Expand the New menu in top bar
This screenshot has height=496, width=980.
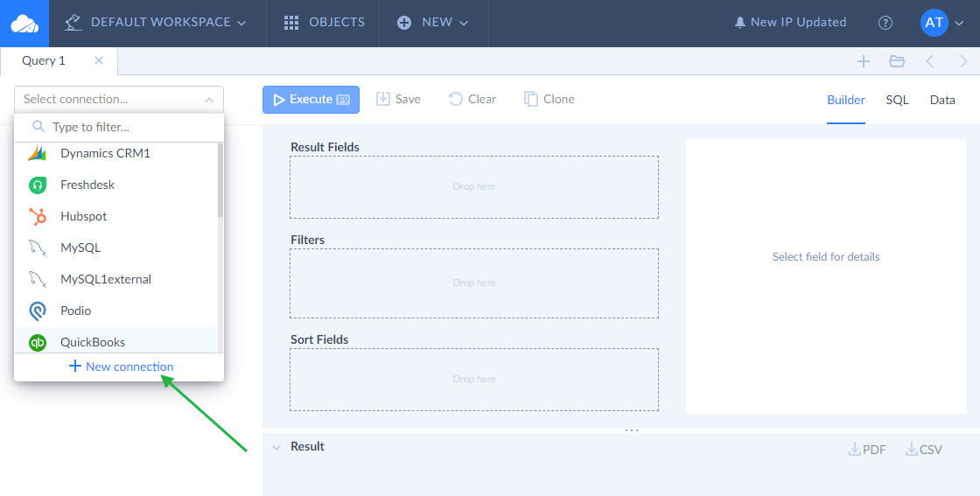(x=433, y=23)
